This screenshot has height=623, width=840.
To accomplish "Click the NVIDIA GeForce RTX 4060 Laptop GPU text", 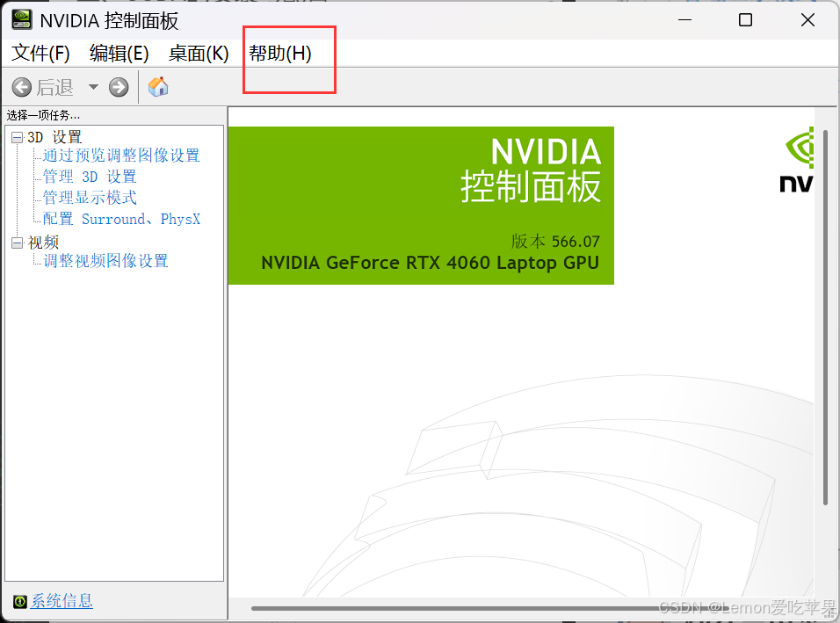I will point(431,263).
